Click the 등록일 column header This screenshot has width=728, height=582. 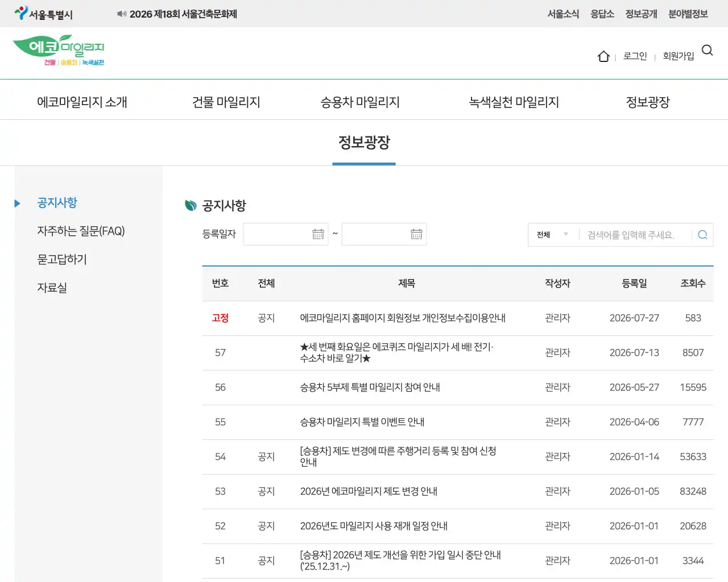634,284
